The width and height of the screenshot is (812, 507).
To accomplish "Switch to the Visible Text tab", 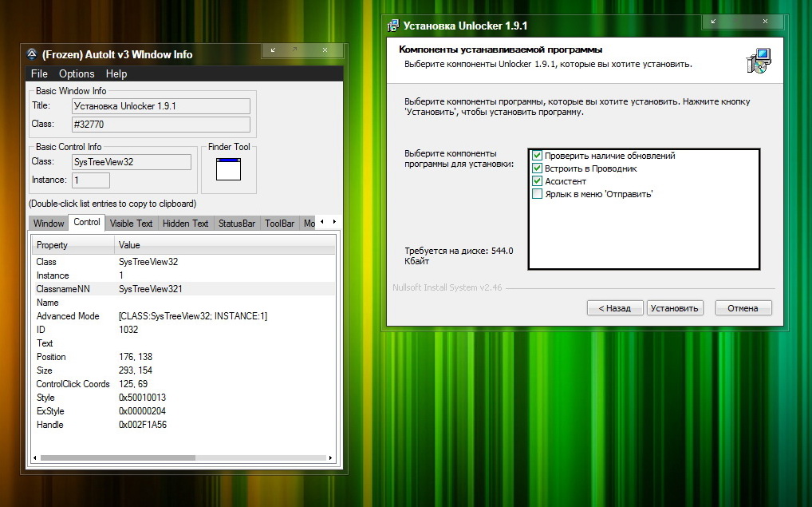I will (x=131, y=224).
